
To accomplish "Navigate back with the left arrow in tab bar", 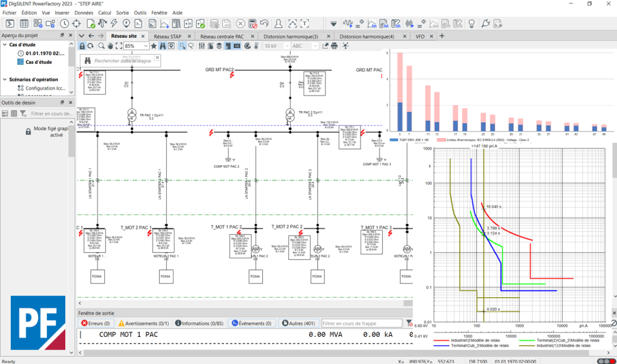I will [91, 36].
